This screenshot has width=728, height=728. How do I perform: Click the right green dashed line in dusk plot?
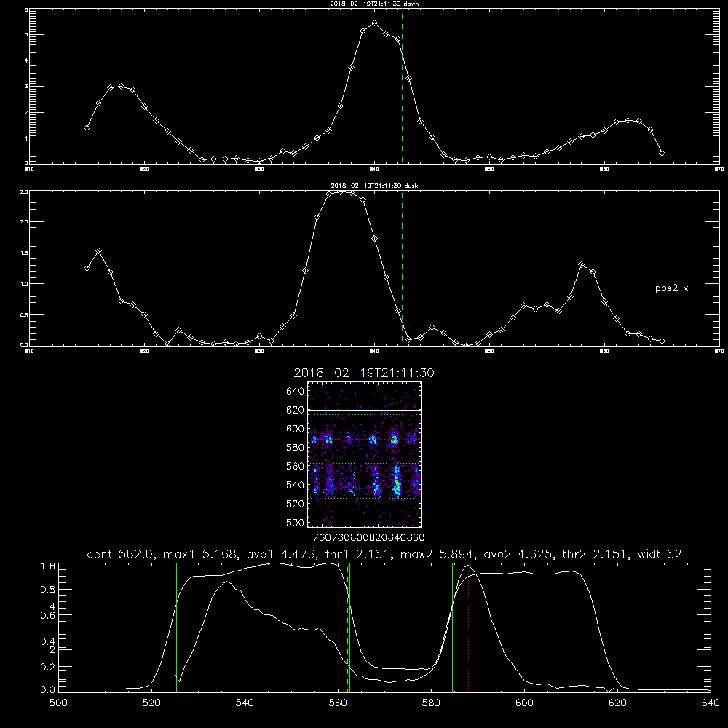coord(402,269)
